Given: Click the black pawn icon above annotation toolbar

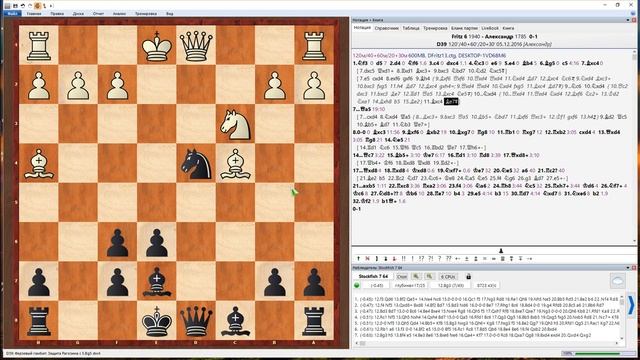Looking at the screenshot, I should [x=501, y=251].
